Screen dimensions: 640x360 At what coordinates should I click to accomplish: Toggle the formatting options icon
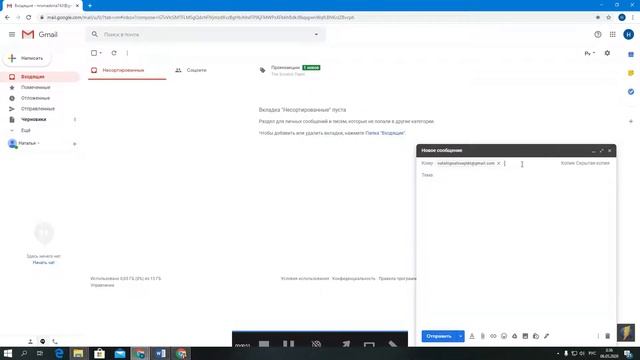472,336
